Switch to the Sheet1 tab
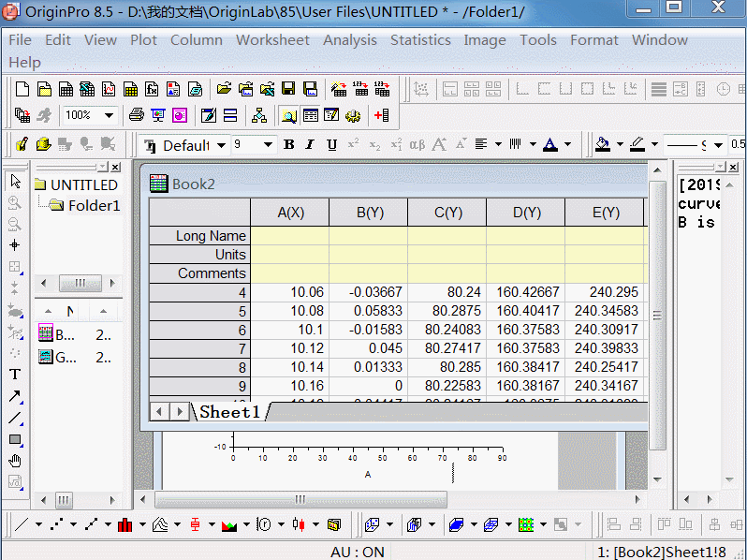 [x=229, y=412]
